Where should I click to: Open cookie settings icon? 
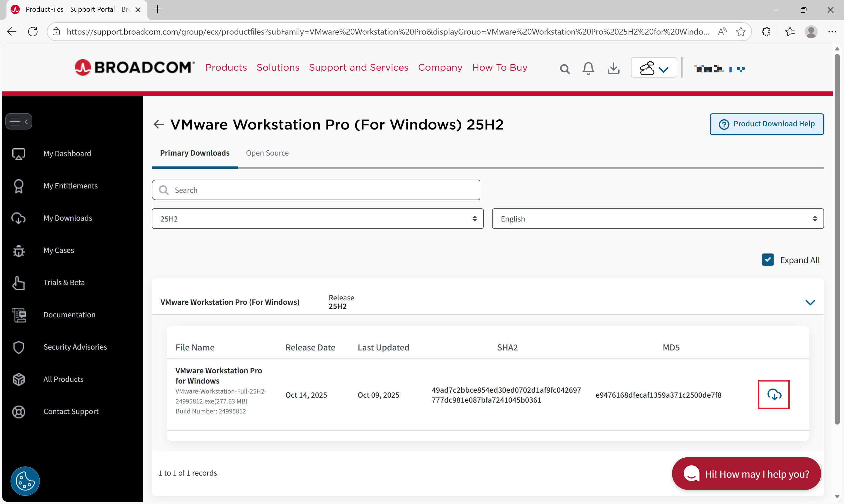[x=25, y=481]
